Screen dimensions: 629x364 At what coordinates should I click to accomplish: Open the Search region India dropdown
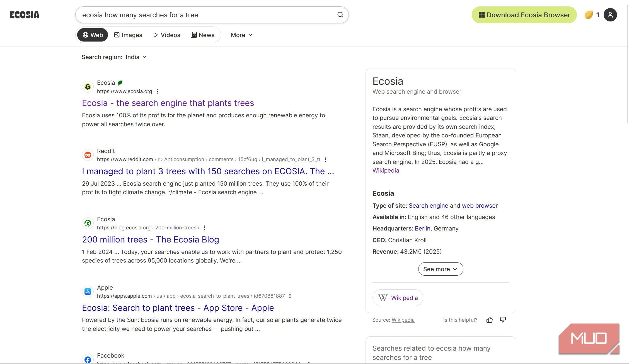pos(136,57)
